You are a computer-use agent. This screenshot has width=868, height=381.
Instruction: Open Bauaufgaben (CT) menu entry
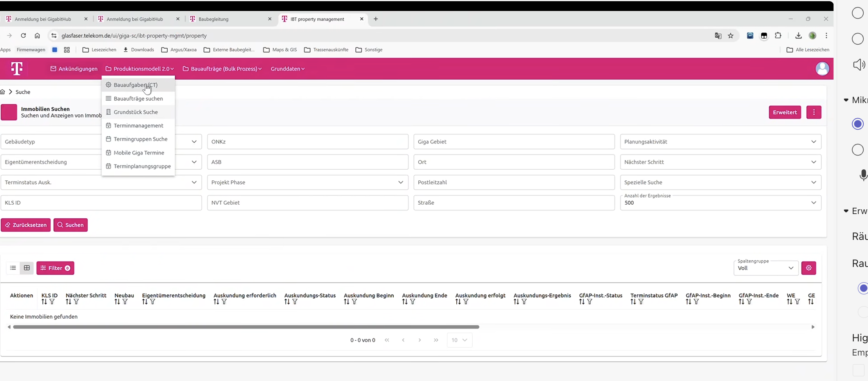tap(138, 85)
